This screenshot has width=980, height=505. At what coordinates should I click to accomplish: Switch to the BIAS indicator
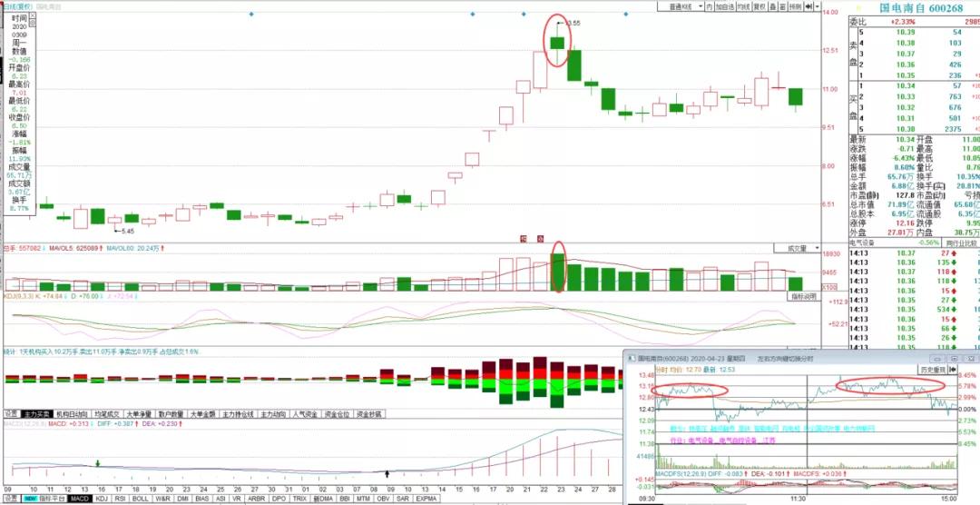(201, 498)
